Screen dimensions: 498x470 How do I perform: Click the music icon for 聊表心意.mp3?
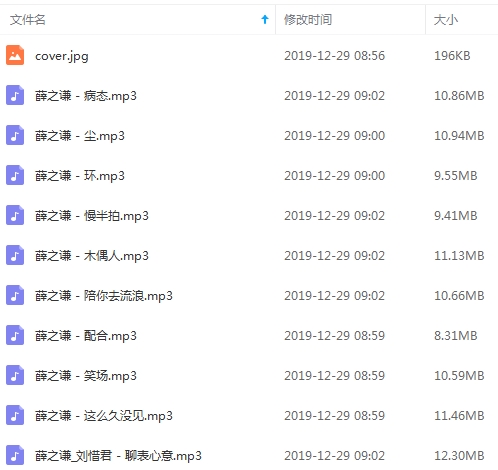coord(15,455)
